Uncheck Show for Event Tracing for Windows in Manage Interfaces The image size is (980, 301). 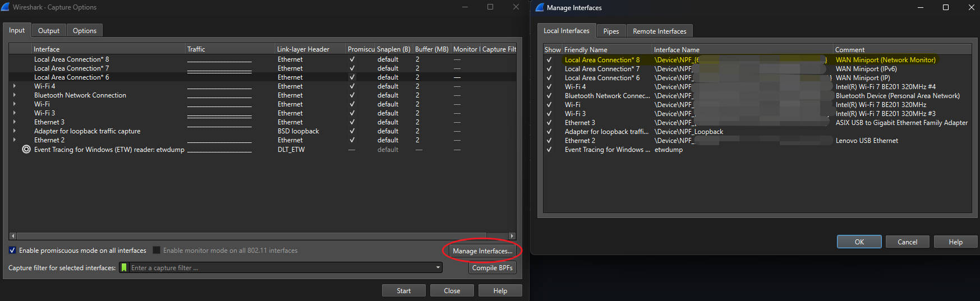(549, 150)
